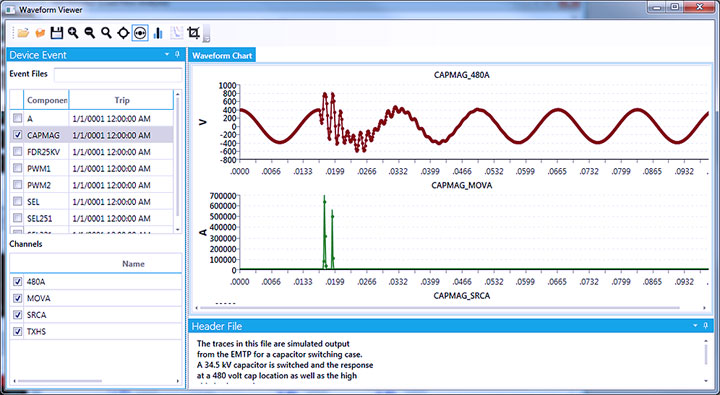Open the toolbar overflow options handle
Screen dimensions: 720x395
206,34
